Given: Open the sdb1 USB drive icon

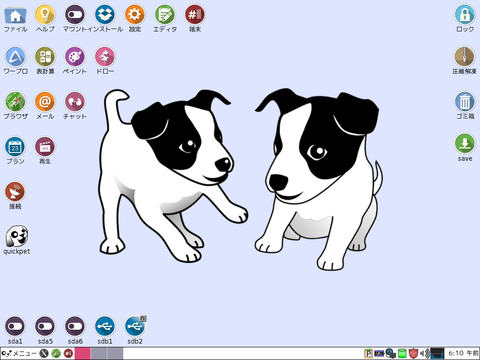Looking at the screenshot, I should (x=105, y=326).
